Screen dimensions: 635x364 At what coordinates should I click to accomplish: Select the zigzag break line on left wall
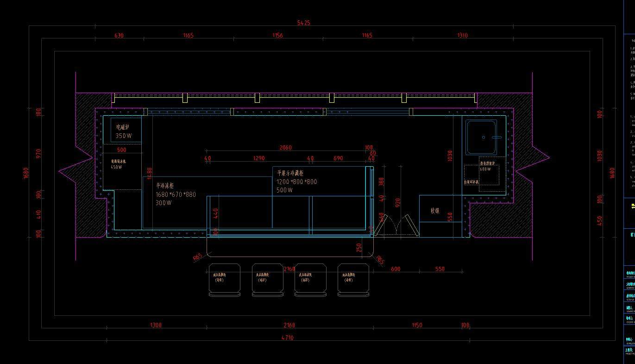76,171
